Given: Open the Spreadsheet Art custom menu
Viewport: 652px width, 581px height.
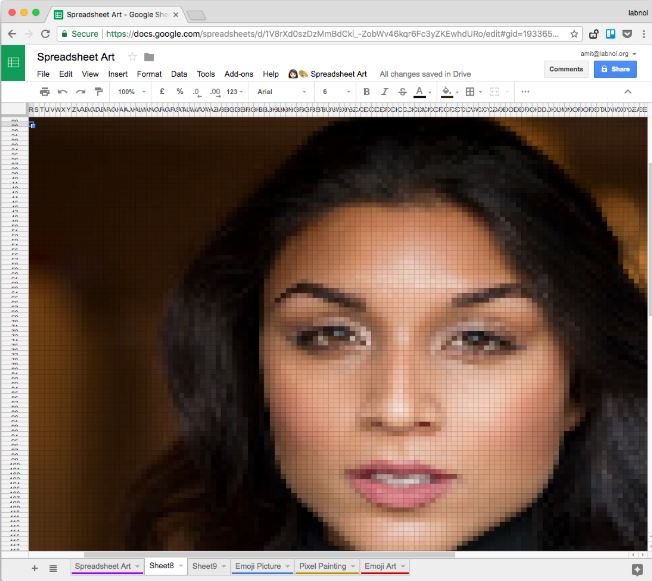Looking at the screenshot, I should (328, 74).
